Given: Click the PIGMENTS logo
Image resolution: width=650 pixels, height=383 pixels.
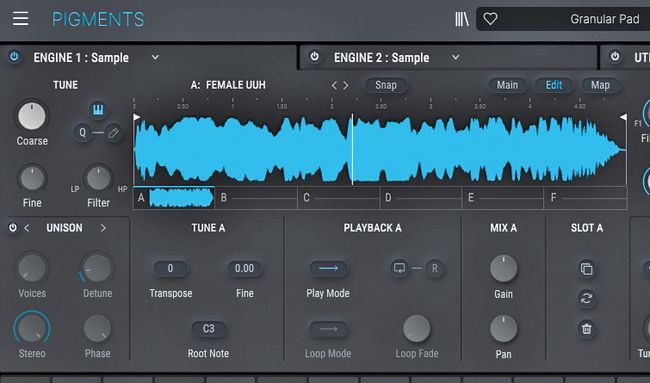Looking at the screenshot, I should (x=98, y=19).
